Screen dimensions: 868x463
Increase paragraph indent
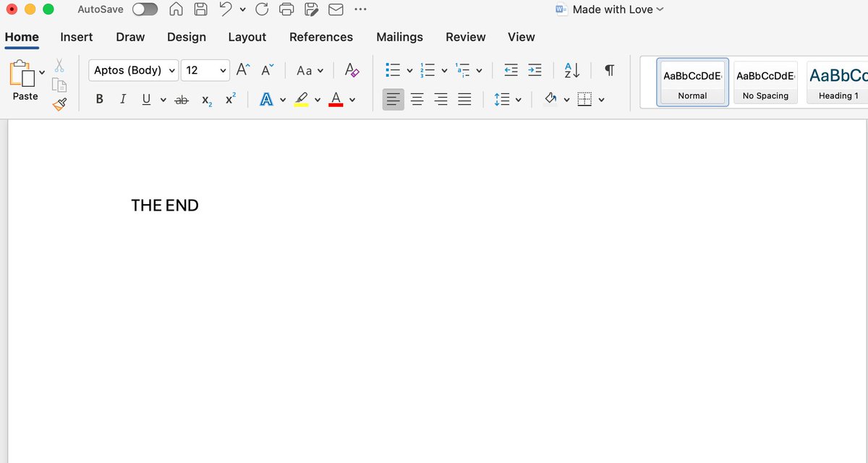535,70
